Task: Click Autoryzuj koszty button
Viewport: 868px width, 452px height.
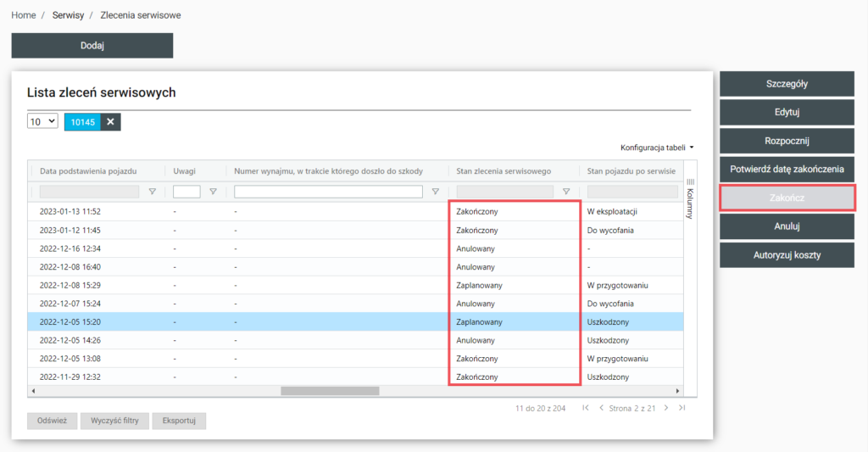Action: tap(787, 254)
